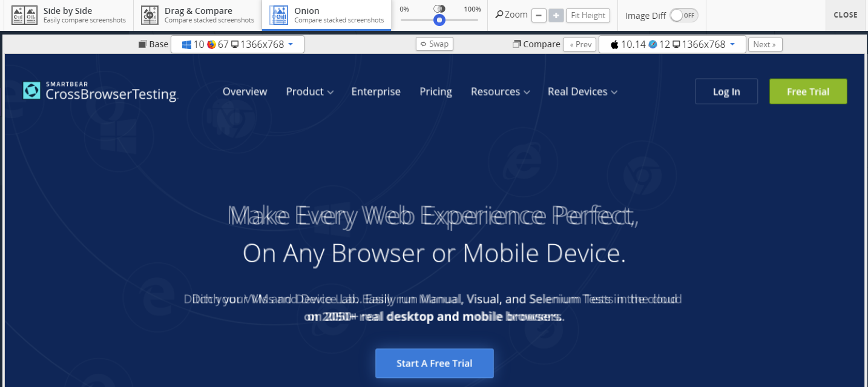Click the SmartBear CrossBrowserTesting wordmark
This screenshot has height=387, width=868.
111,91
